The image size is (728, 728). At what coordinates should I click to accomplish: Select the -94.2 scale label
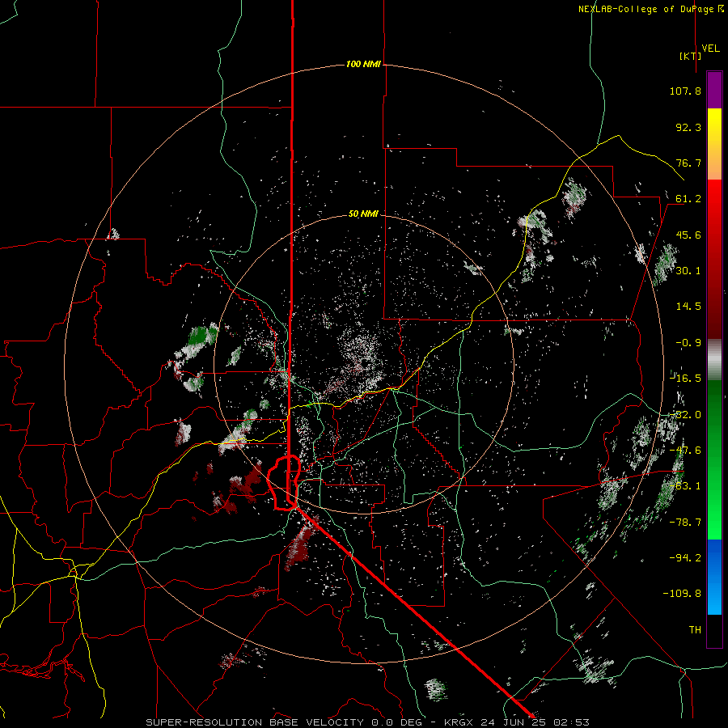(685, 558)
